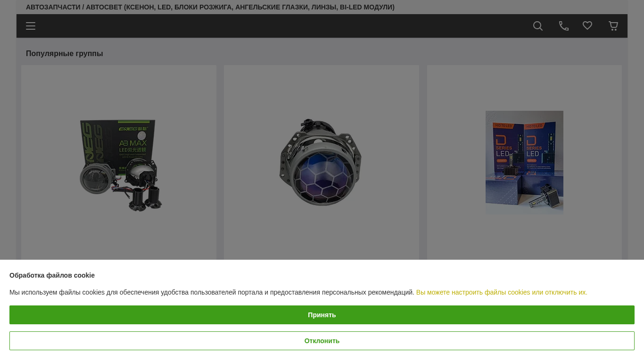Open the blue honeycomb lens product image
The image size is (644, 362).
coord(322,163)
